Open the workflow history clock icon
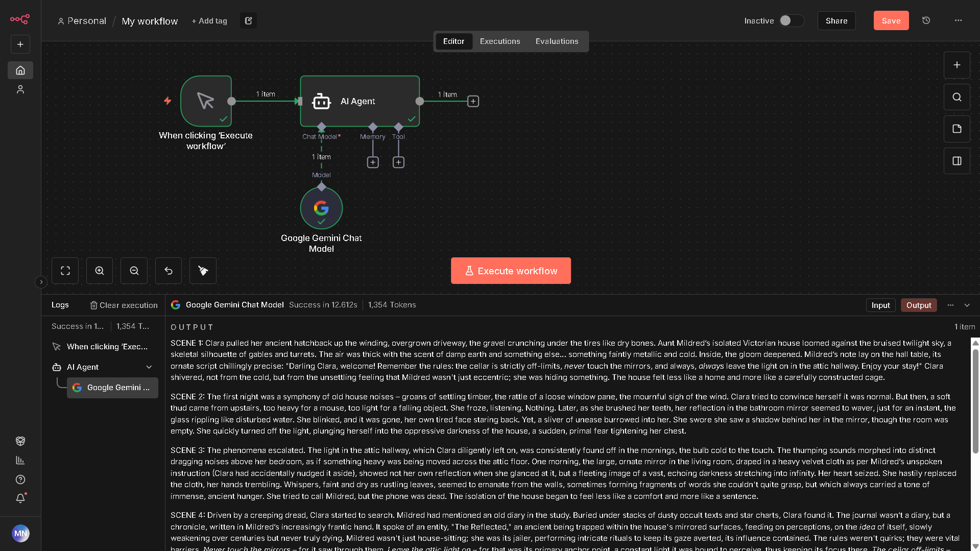Screen dimensions: 980x551 926,20
